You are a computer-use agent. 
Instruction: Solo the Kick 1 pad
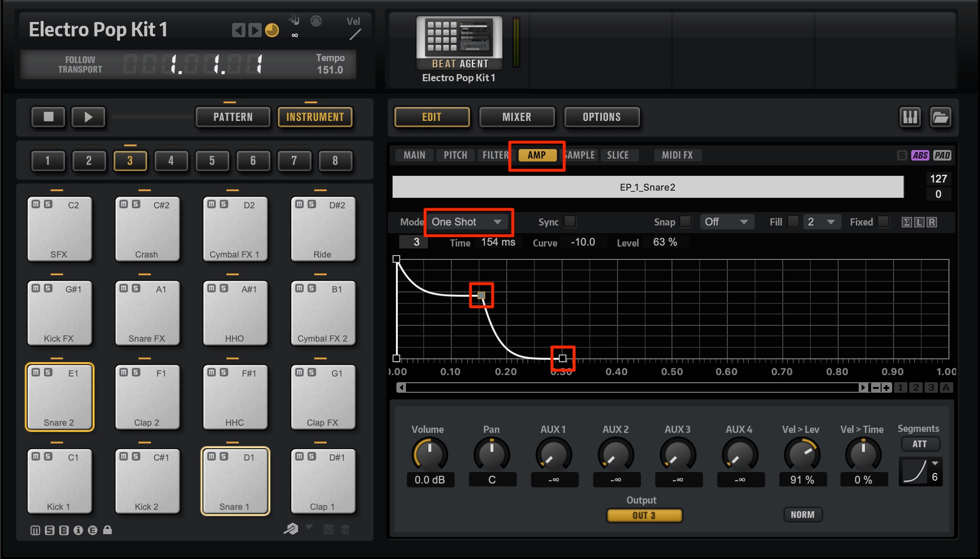pos(48,456)
